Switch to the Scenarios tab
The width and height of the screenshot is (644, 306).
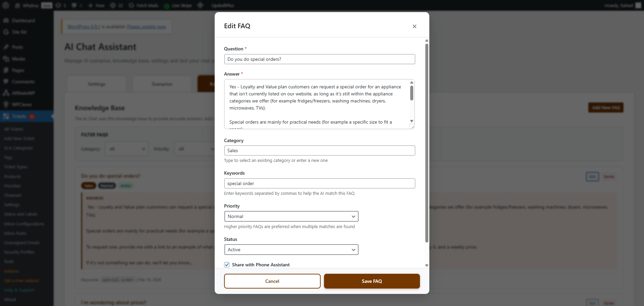162,84
